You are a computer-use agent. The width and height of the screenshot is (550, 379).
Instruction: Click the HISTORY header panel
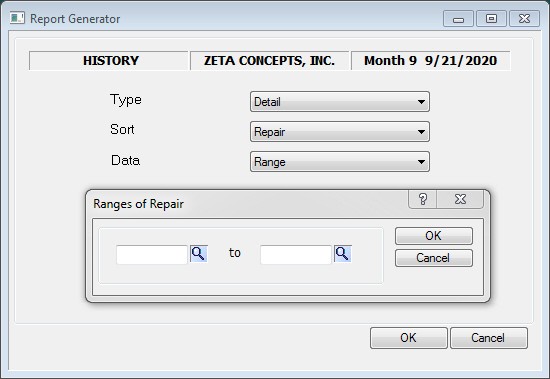tap(109, 61)
